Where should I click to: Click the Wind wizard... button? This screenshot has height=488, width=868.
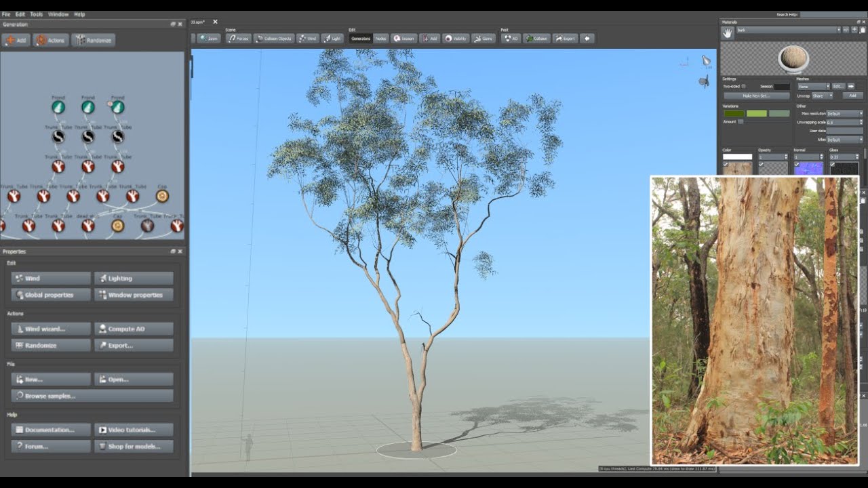click(51, 329)
